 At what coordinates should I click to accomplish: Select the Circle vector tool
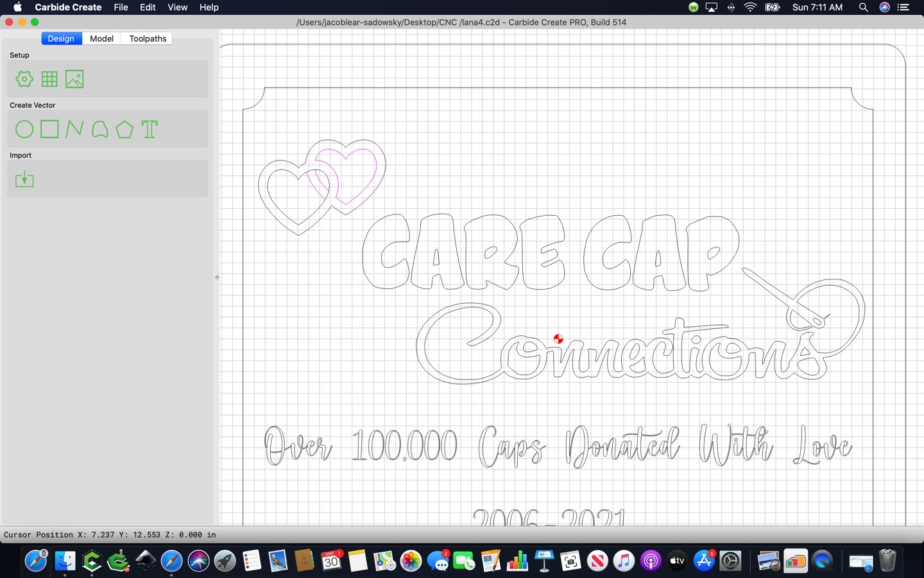tap(24, 129)
